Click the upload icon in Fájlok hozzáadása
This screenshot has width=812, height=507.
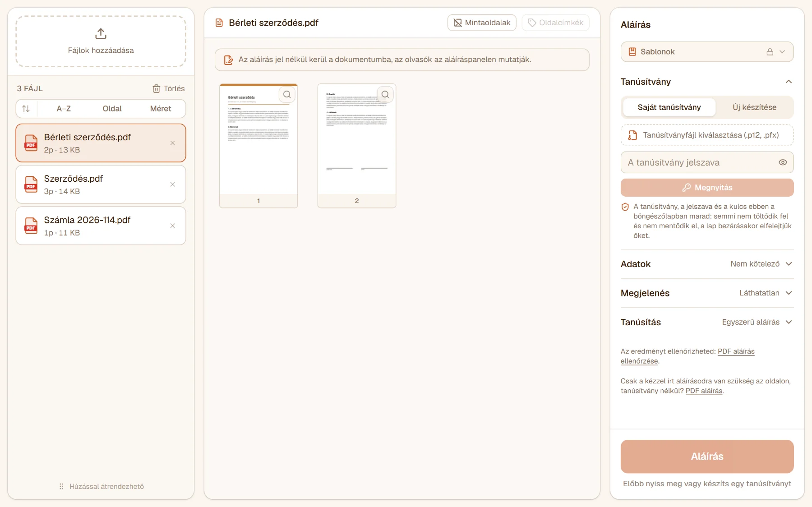[101, 34]
